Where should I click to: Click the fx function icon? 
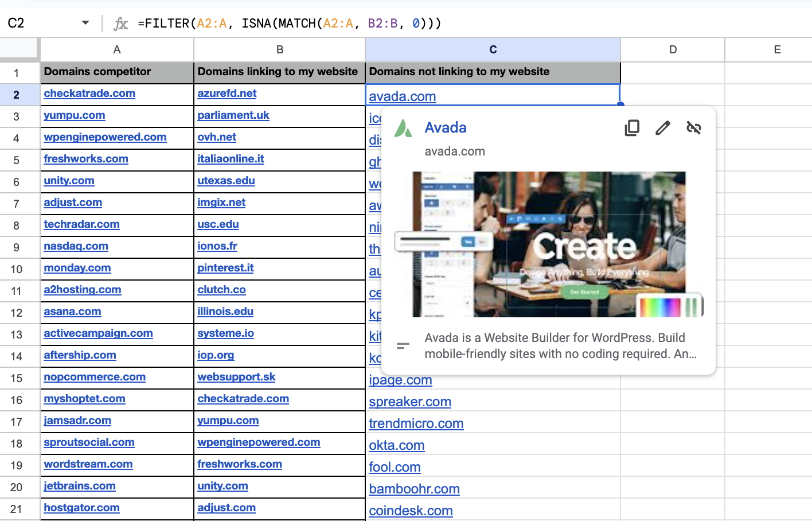point(120,24)
